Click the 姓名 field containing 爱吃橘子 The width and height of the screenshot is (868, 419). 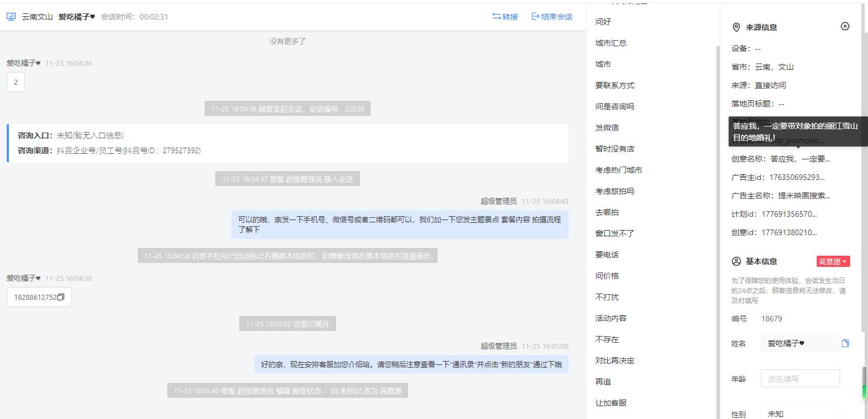(800, 343)
